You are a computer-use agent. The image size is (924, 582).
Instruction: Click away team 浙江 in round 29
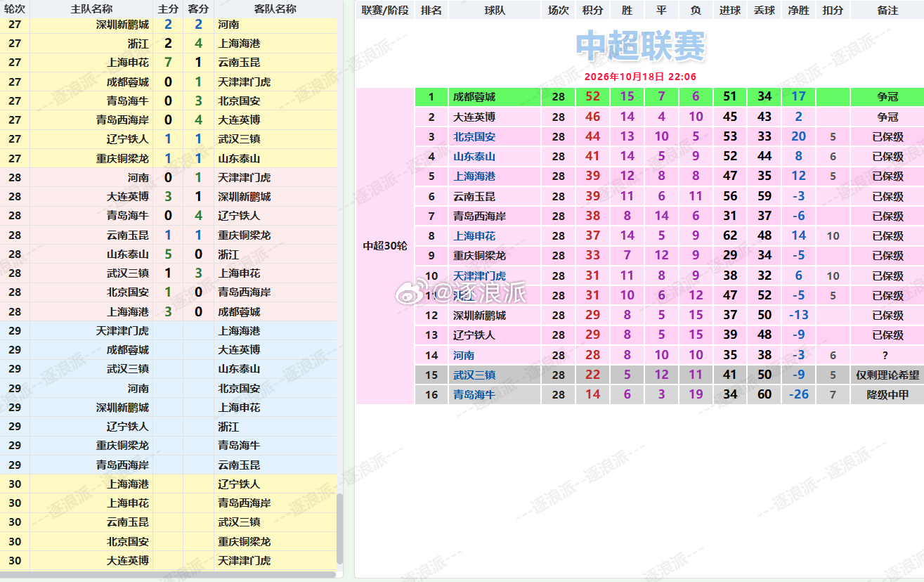(x=228, y=426)
